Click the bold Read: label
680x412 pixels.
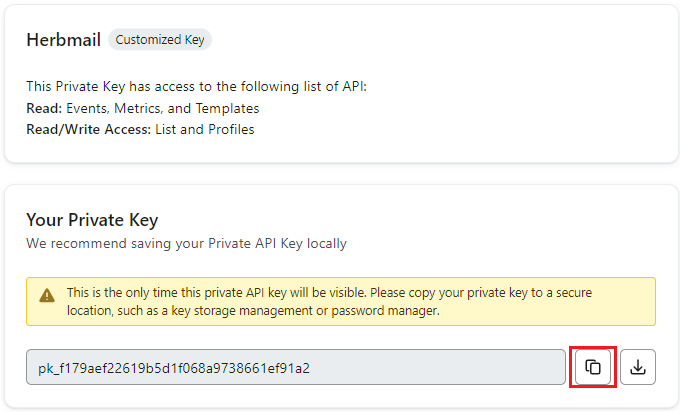(x=44, y=108)
